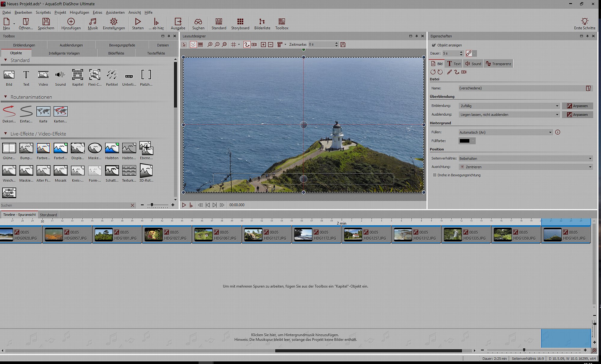
Task: Select the Halbton color effect icon
Action: tap(112, 148)
